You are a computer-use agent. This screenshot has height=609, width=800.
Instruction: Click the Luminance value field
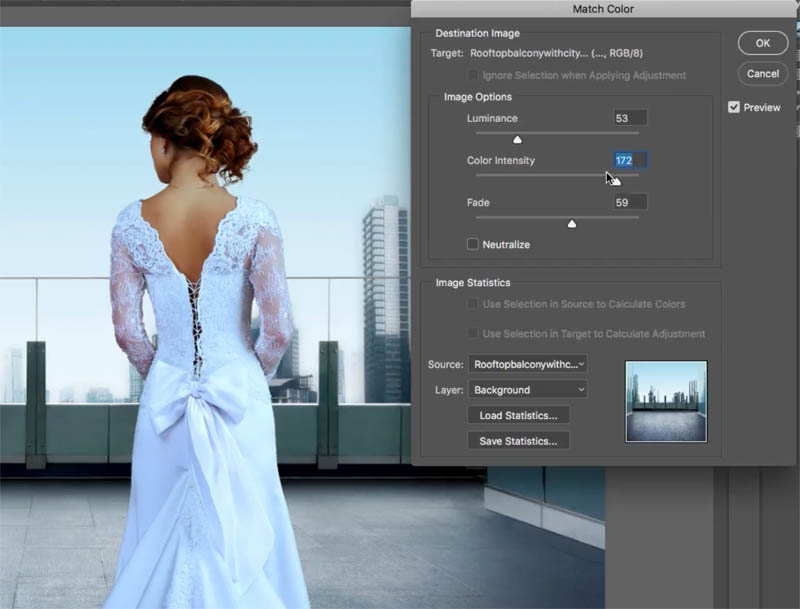pyautogui.click(x=630, y=118)
